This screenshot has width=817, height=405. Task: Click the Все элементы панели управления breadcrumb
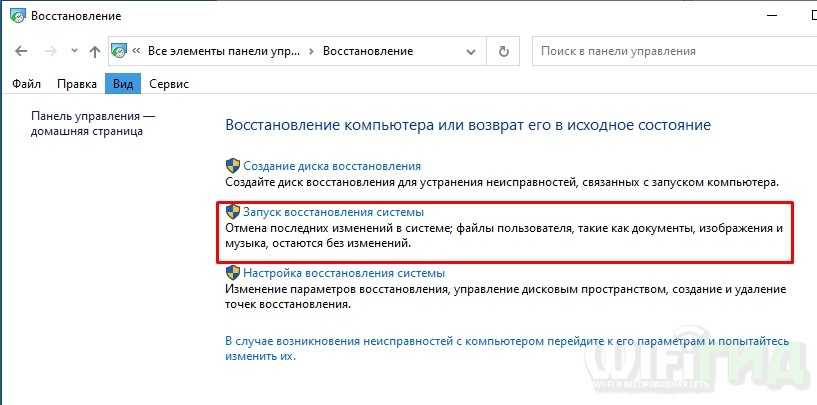(225, 51)
